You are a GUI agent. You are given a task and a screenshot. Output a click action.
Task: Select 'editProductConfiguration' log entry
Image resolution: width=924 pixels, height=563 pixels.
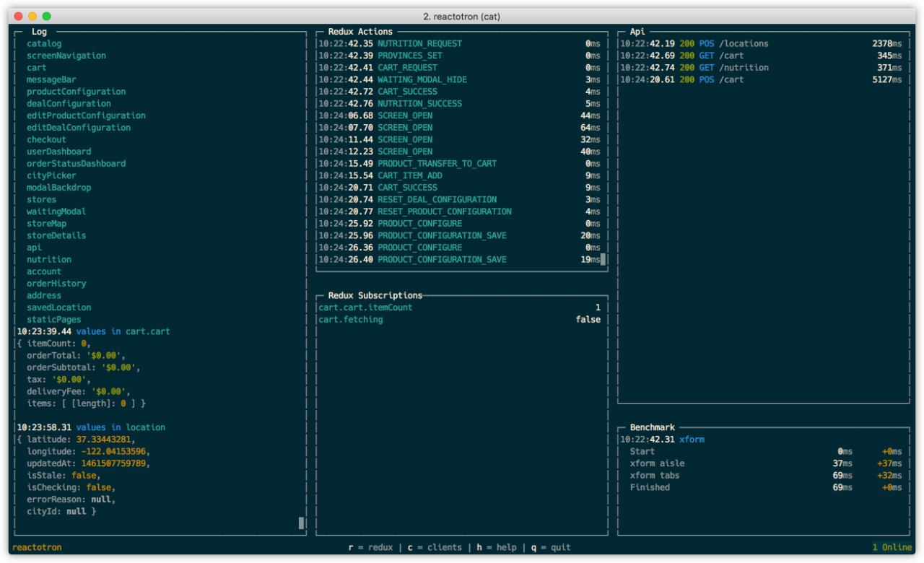(x=86, y=115)
